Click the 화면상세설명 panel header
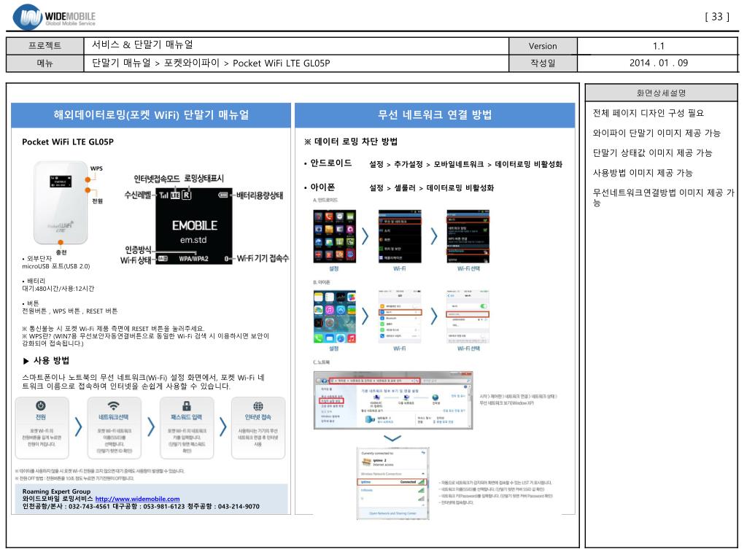This screenshot has width=747, height=560. 661,93
